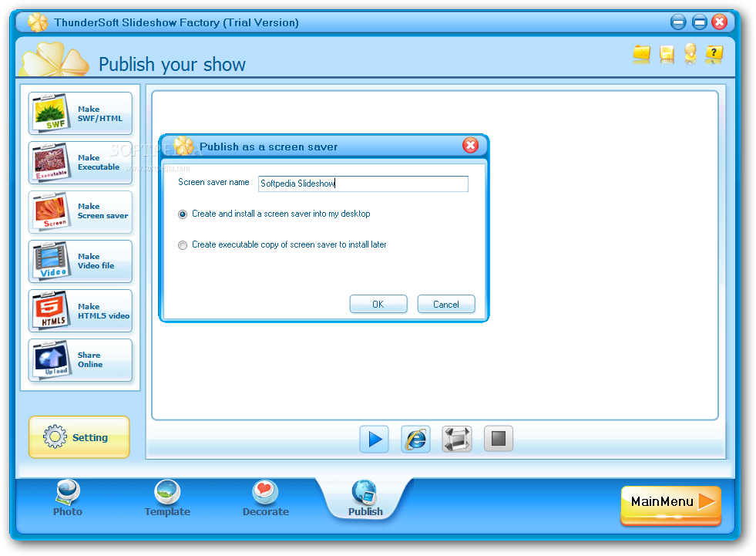This screenshot has height=556, width=756.
Task: Switch to the Template tab
Action: click(167, 498)
